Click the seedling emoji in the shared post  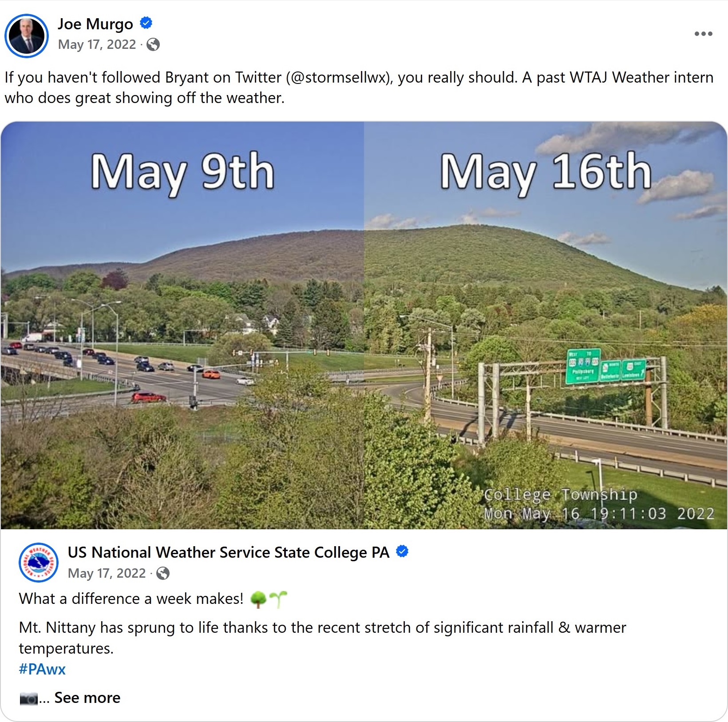pyautogui.click(x=278, y=599)
